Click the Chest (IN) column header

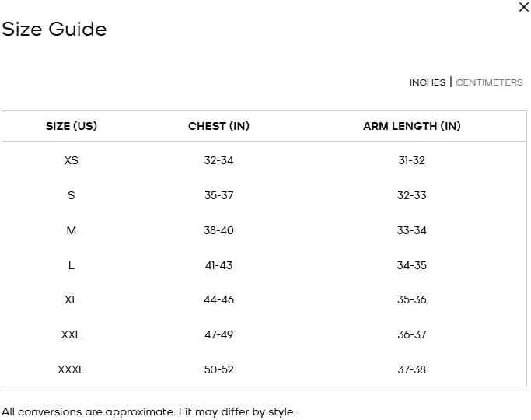tap(218, 126)
